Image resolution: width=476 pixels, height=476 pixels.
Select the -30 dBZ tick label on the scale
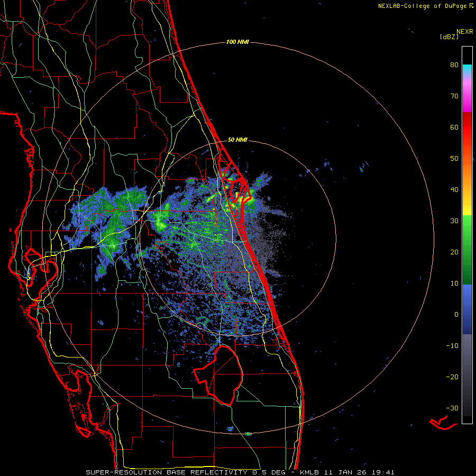(x=452, y=408)
